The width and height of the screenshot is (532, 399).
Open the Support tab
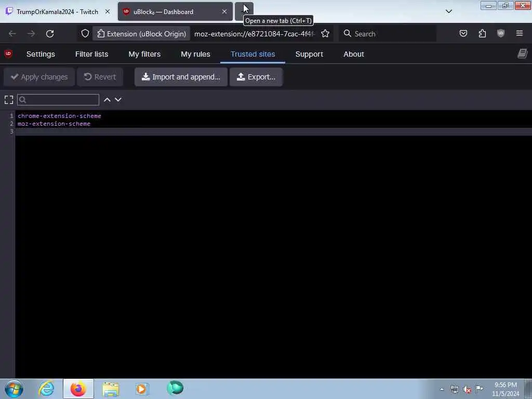pyautogui.click(x=309, y=54)
